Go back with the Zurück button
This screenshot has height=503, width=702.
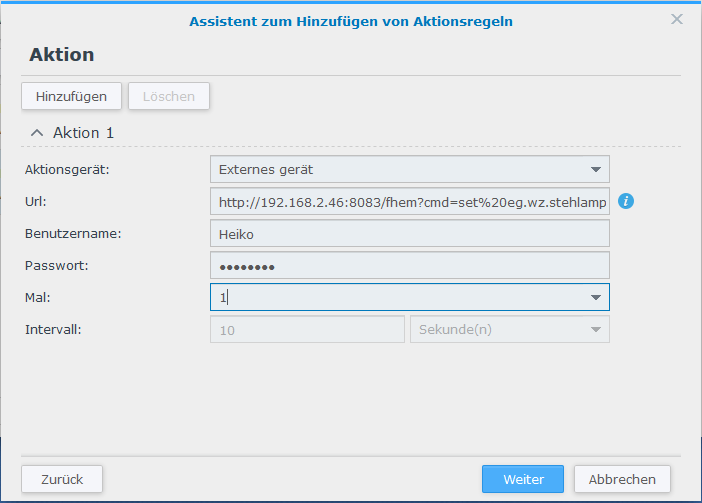[62, 479]
